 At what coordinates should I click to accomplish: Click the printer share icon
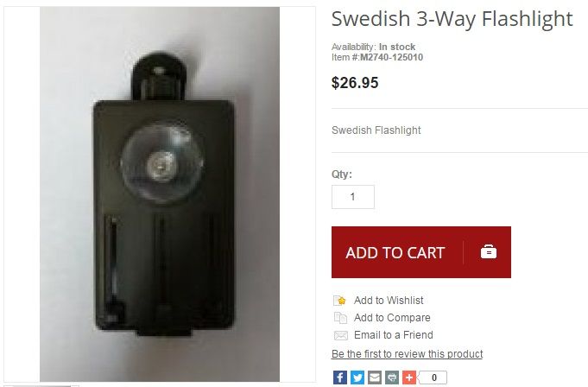(392, 377)
